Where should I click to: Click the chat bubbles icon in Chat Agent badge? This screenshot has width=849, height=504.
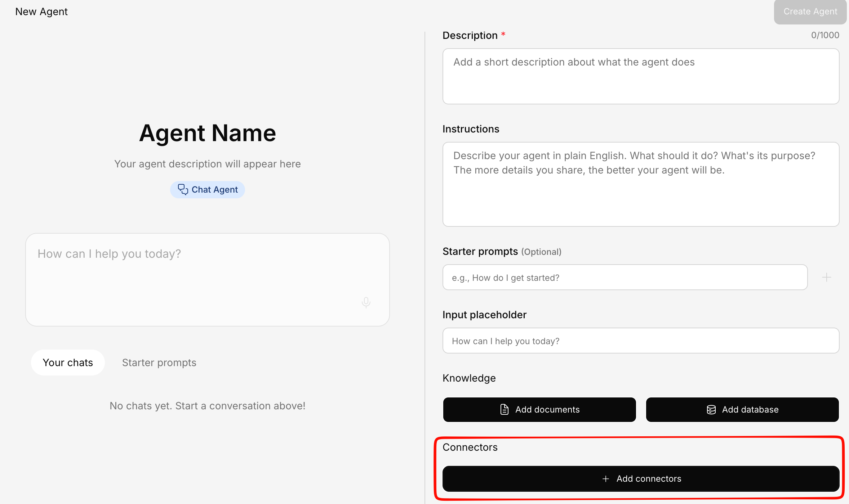[x=183, y=189]
